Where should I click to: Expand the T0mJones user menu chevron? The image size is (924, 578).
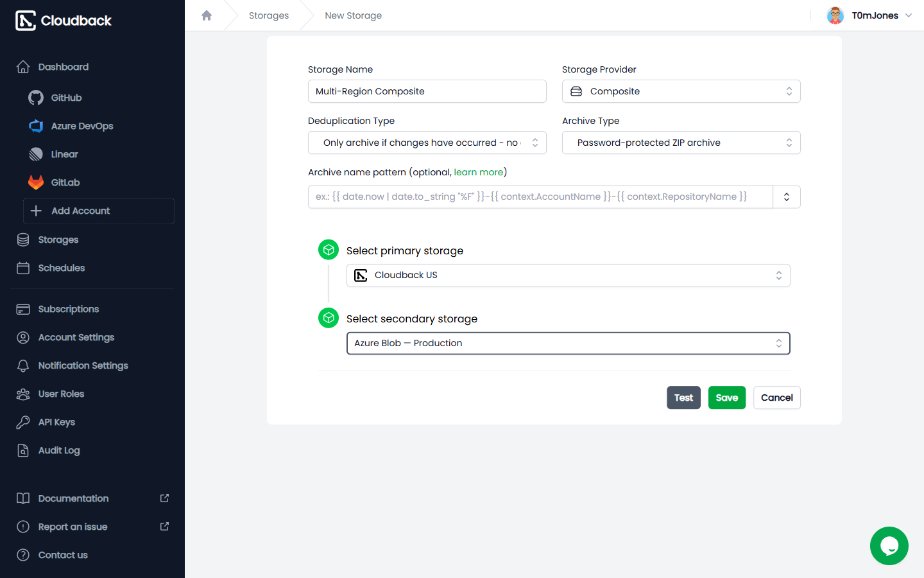pyautogui.click(x=909, y=15)
